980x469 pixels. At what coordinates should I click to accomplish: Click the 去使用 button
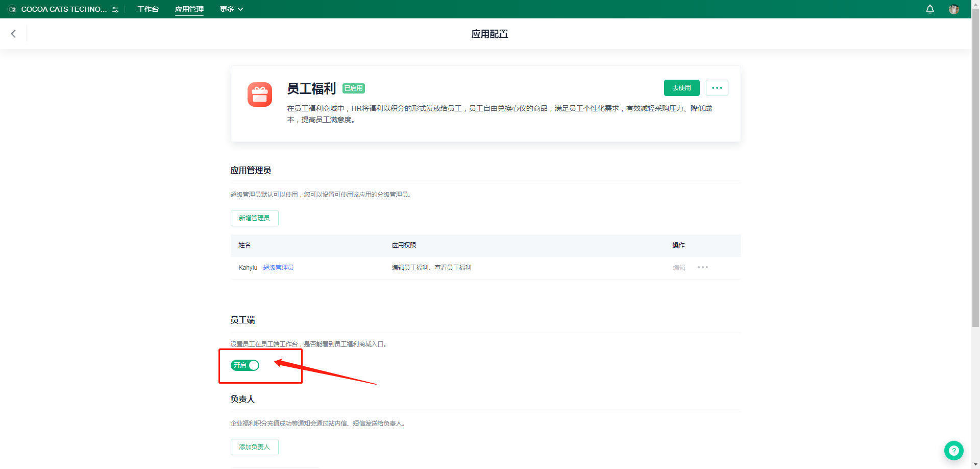[x=681, y=88]
